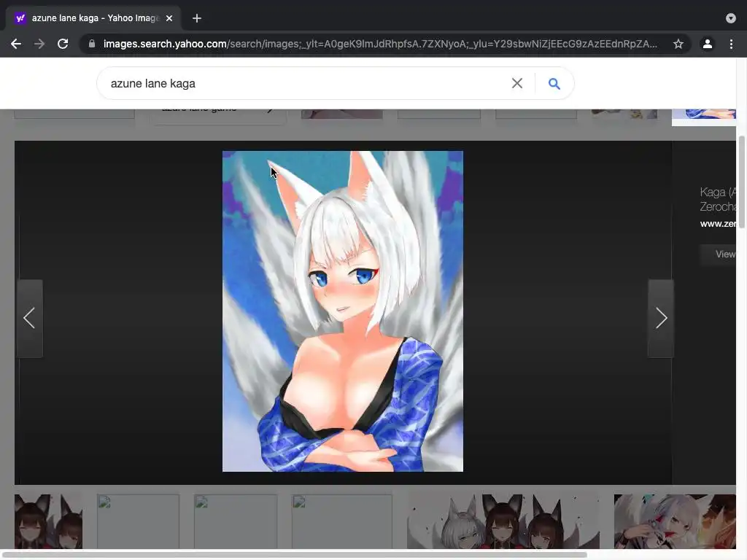Viewport: 747px width, 560px height.
Task: Show the previous image in the viewer
Action: coord(29,318)
